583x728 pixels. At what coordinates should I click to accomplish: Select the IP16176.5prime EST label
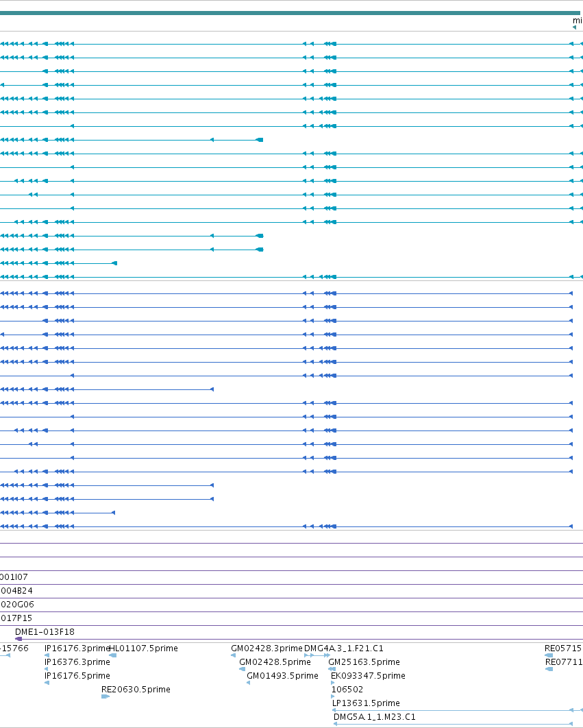pyautogui.click(x=77, y=675)
